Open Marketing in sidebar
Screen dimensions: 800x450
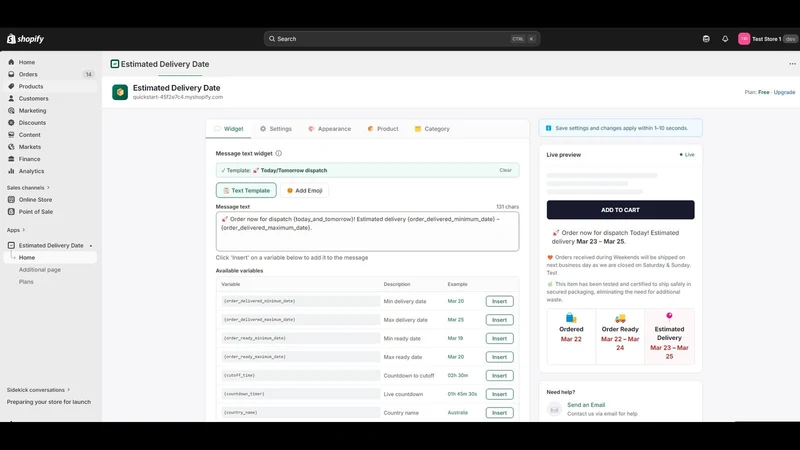(33, 111)
